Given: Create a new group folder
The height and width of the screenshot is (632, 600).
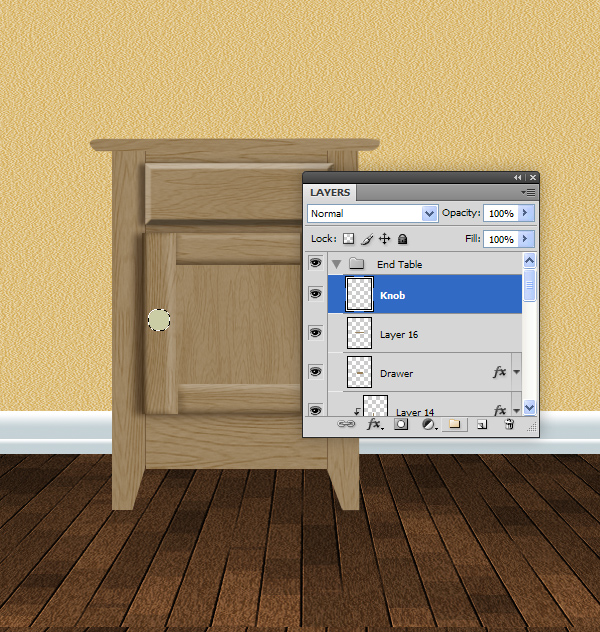Looking at the screenshot, I should click(455, 425).
